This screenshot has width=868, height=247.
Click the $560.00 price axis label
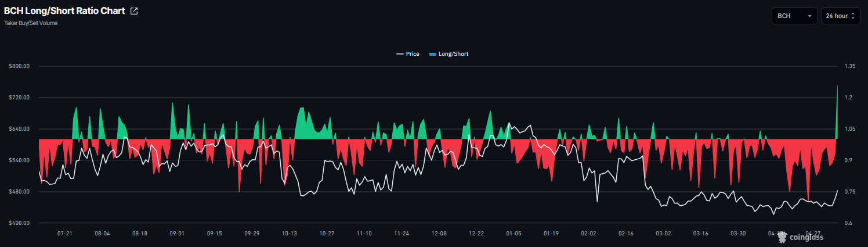(x=19, y=160)
